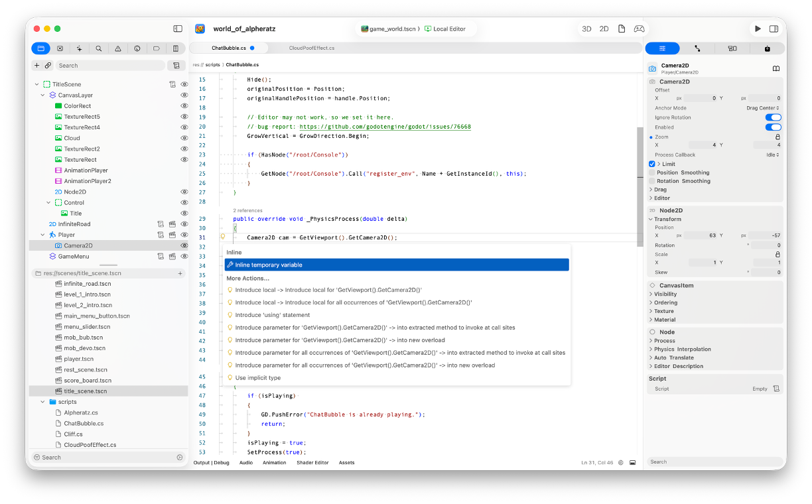Switch to 2D workspace view
Viewport: 812px width, 504px height.
[x=604, y=29]
